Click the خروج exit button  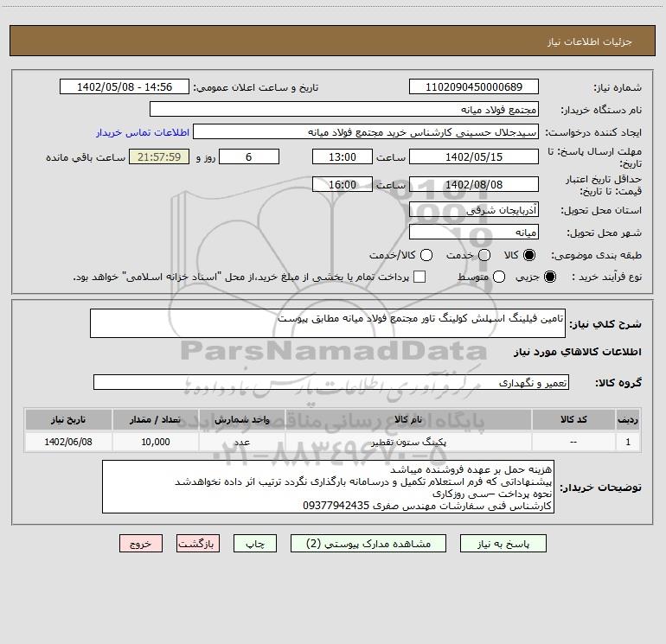(141, 544)
